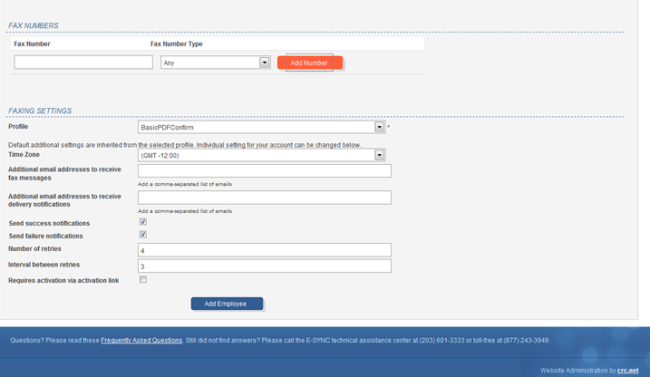Open the Fax Number Type dropdown
The image size is (650, 377).
point(216,62)
